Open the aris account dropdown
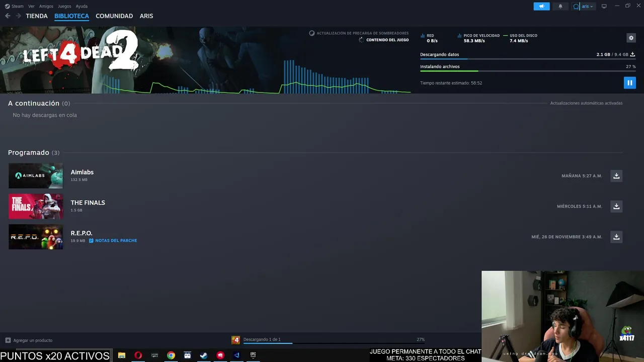The height and width of the screenshot is (362, 644). [x=584, y=6]
